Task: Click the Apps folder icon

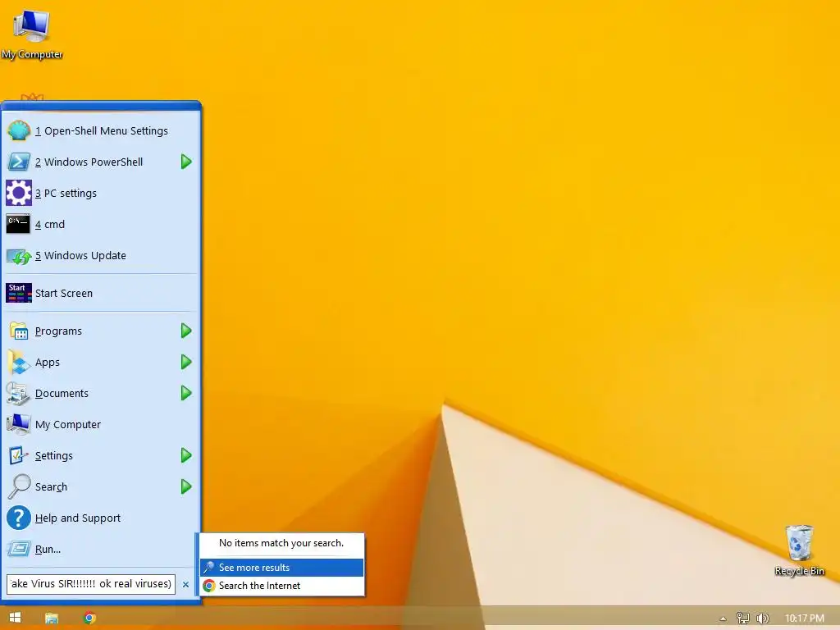Action: [18, 362]
